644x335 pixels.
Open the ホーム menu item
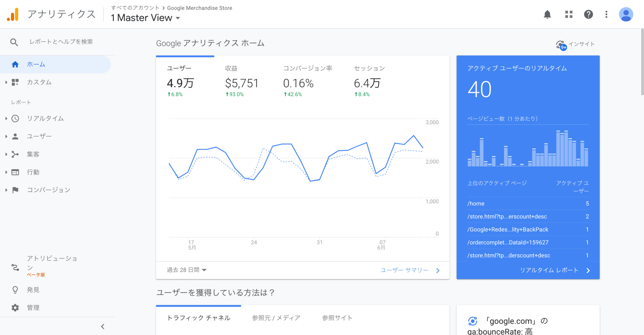[x=55, y=64]
